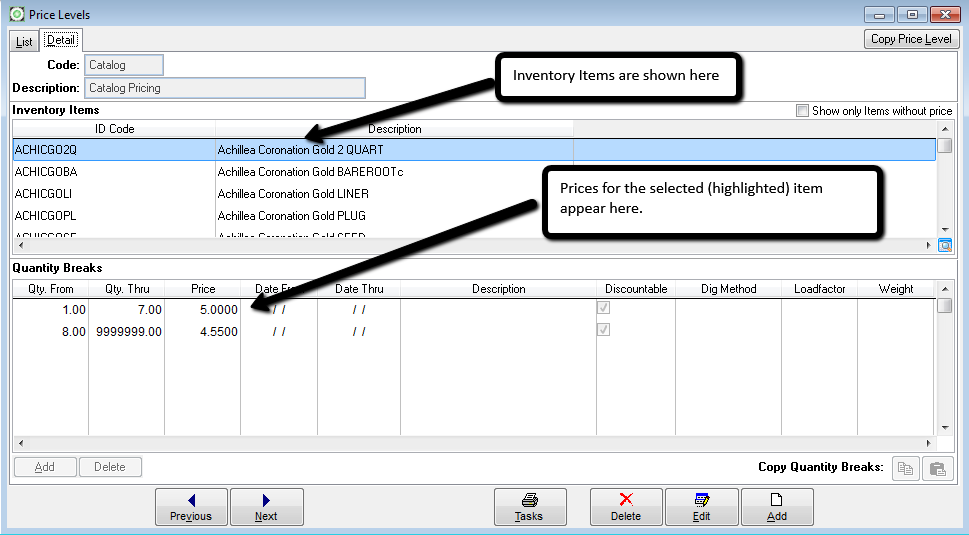
Task: Go to Previous price level
Action: [x=191, y=507]
